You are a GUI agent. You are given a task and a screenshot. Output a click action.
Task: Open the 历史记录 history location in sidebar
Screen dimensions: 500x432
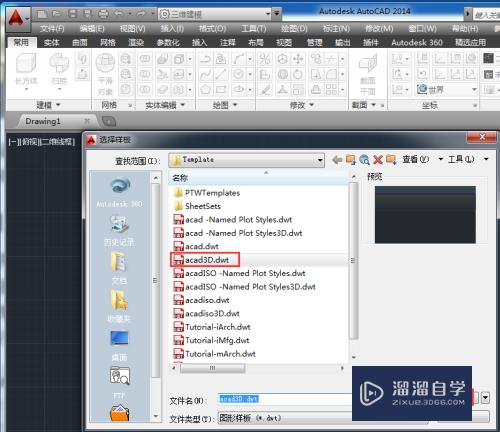pos(119,231)
